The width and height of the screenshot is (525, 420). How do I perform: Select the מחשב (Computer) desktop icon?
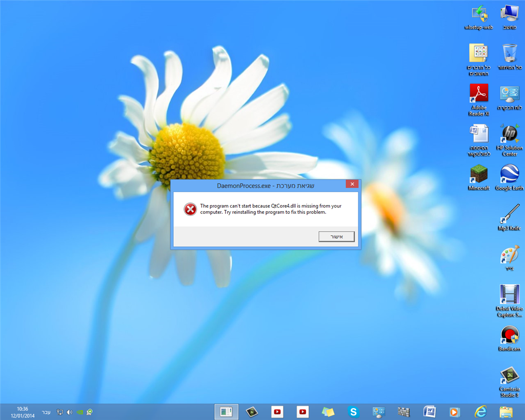(510, 18)
